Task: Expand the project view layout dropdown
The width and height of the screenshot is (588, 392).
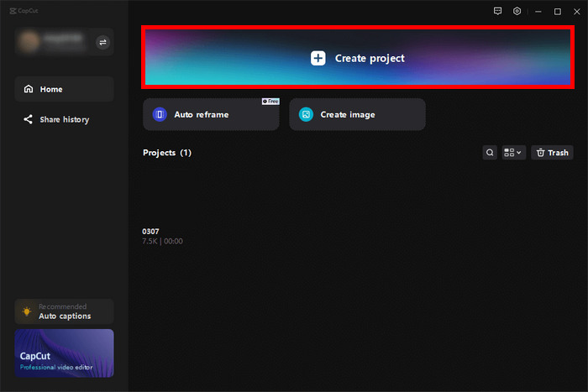Action: click(513, 153)
